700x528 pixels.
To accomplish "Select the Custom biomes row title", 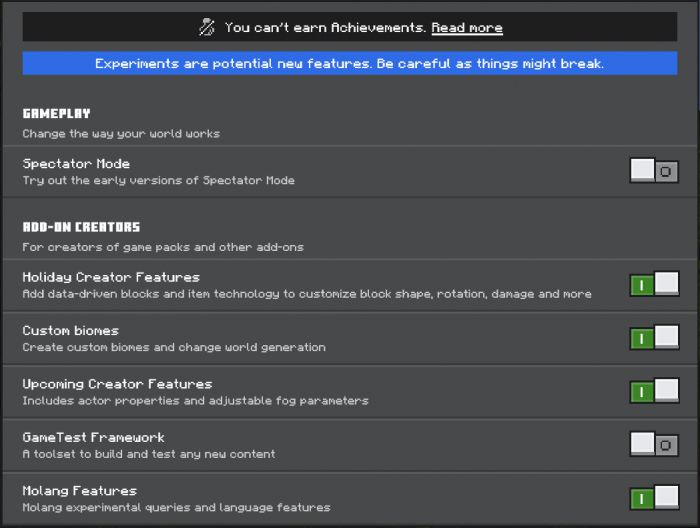I will coord(71,331).
